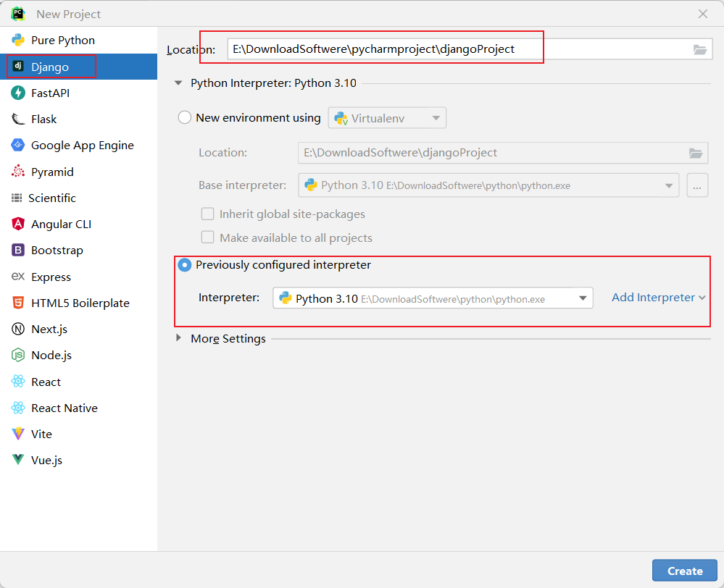Click the HTML5 Boilerplate shield icon
Screen dimensions: 724x588
[x=18, y=303]
